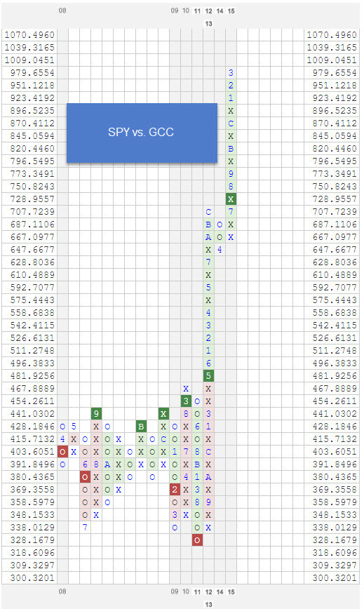This screenshot has width=364, height=609.
Task: Click the red O cell in the 380.4365 row
Action: click(85, 477)
